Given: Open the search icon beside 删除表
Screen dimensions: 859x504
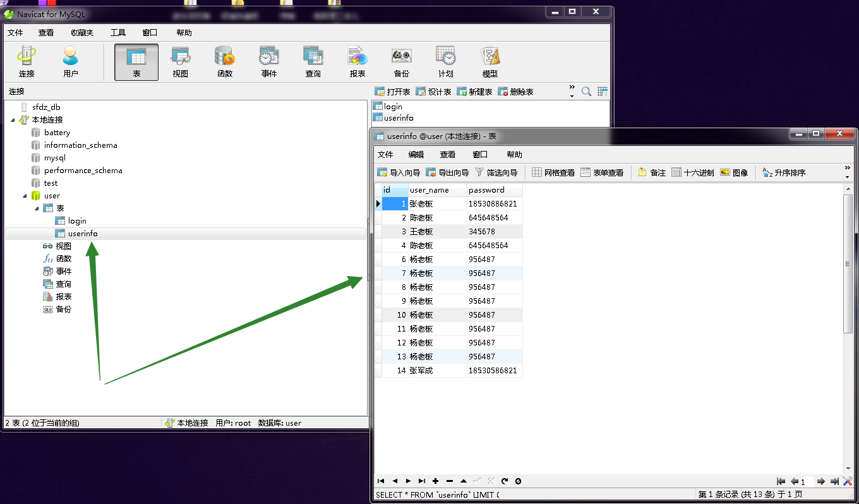Looking at the screenshot, I should [x=586, y=91].
